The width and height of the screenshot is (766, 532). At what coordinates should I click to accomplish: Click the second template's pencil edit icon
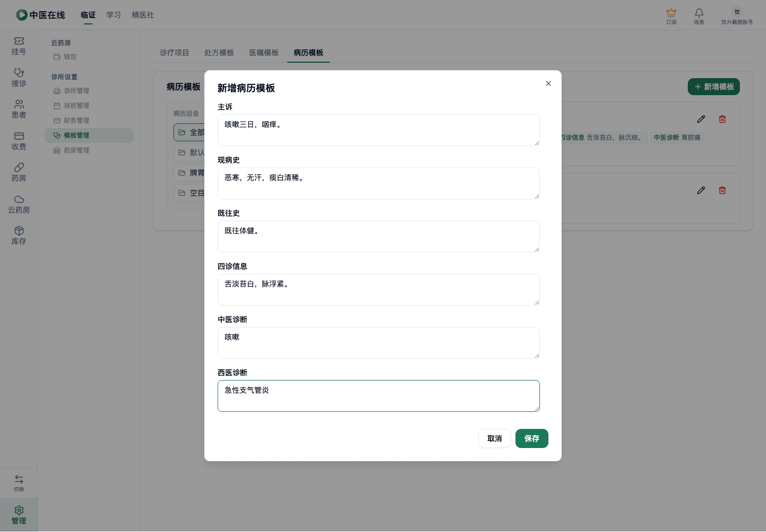tap(701, 190)
